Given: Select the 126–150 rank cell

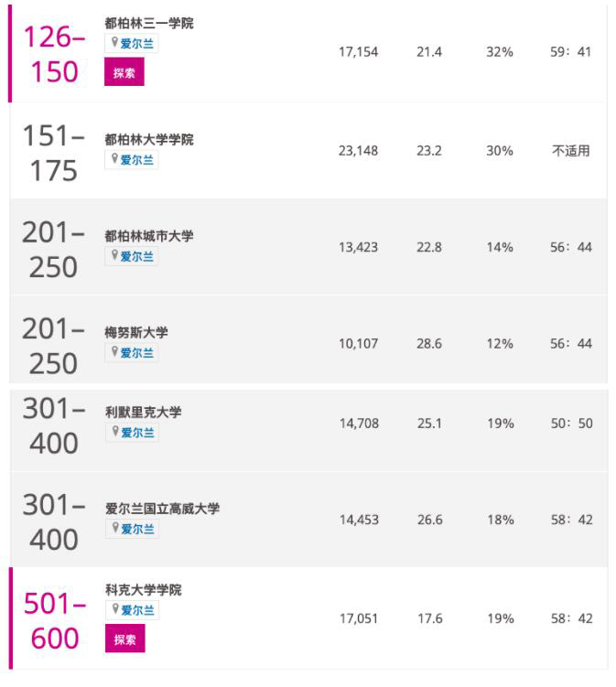Looking at the screenshot, I should pyautogui.click(x=55, y=53).
